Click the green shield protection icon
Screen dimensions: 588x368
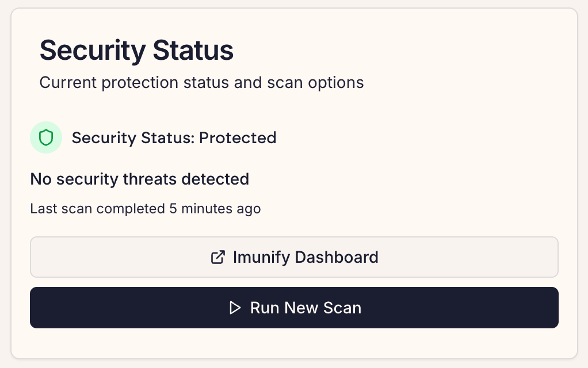pos(46,137)
